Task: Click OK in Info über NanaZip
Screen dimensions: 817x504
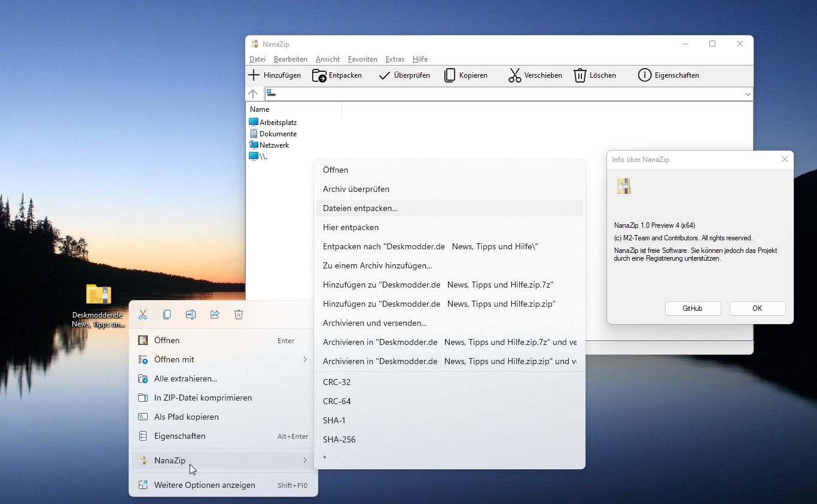Action: tap(757, 308)
